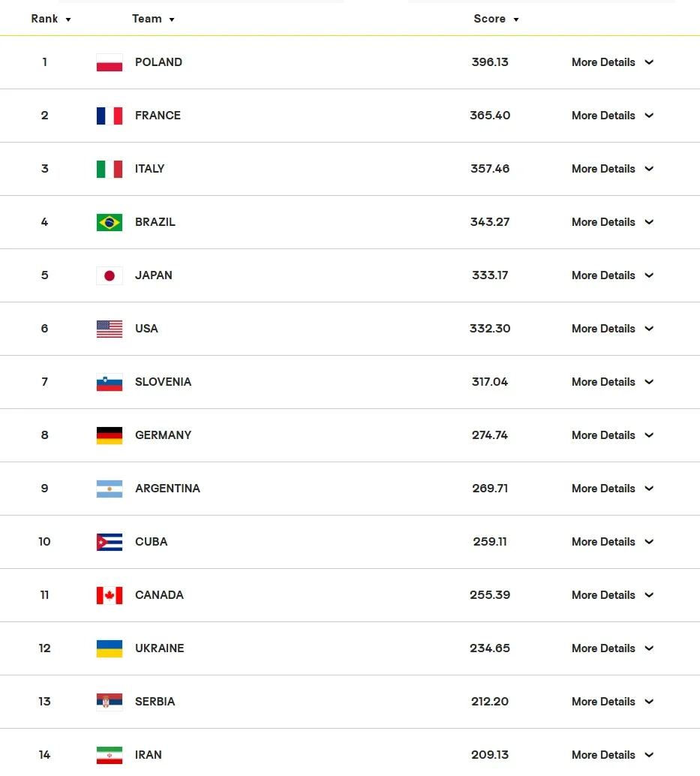Show More Details for Iran

(612, 756)
